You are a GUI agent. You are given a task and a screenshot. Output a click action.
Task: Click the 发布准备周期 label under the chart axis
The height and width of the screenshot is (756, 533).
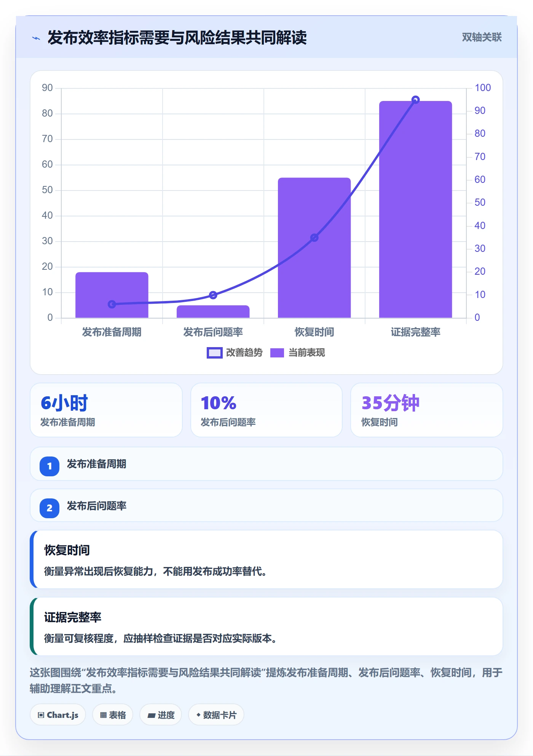112,332
